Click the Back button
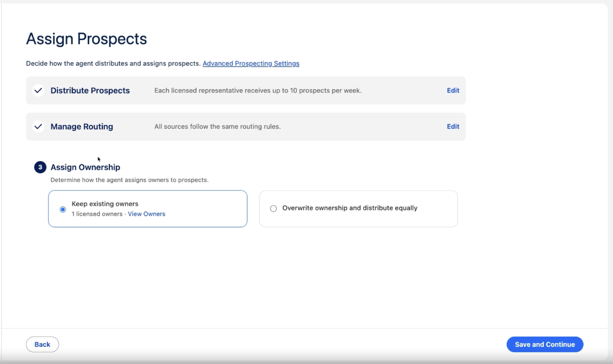Screen dimensions: 613x364 [42, 344]
